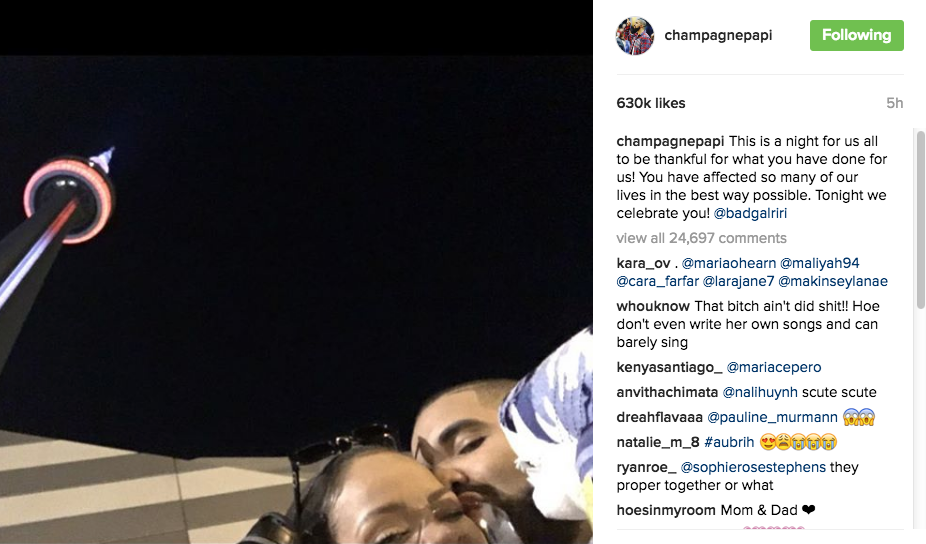
Task: Open the @badgalriri mention in the caption
Action: pos(750,213)
